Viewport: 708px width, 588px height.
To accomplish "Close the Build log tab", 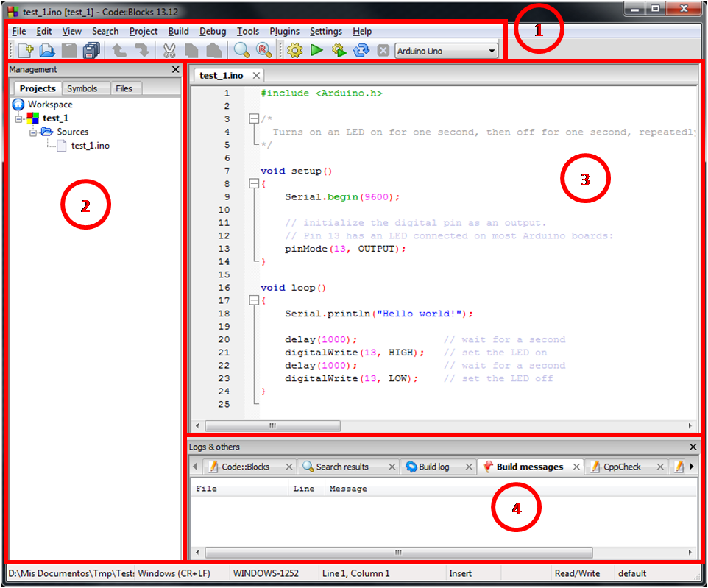I will (469, 467).
